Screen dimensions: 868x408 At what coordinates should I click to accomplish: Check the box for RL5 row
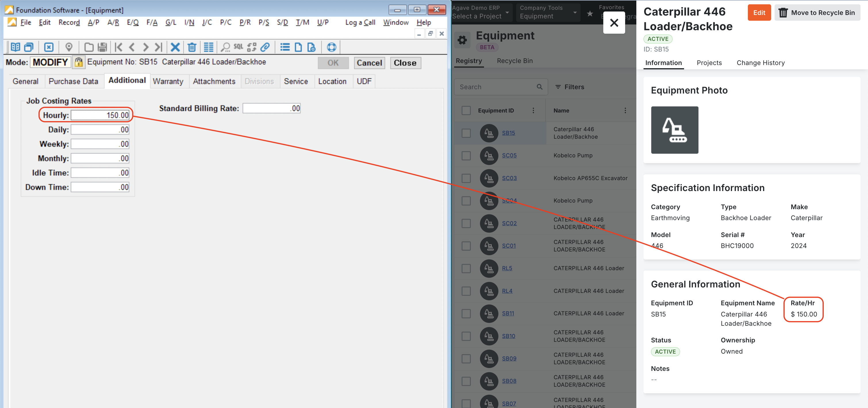coord(466,268)
